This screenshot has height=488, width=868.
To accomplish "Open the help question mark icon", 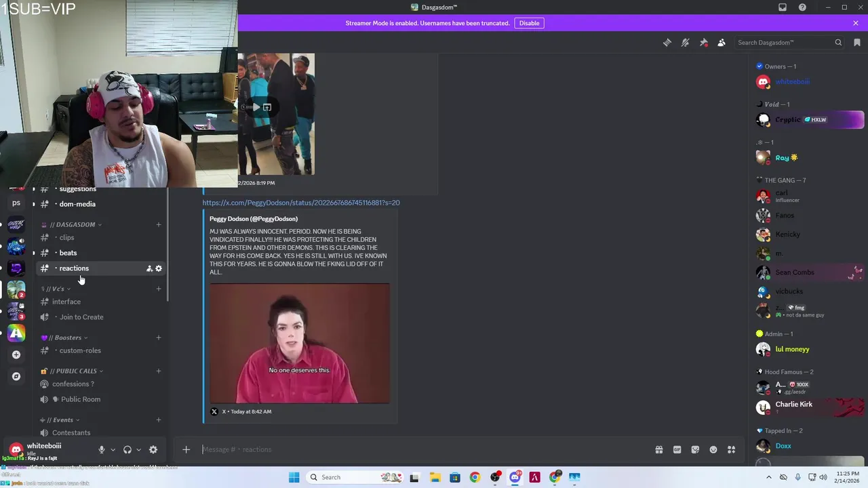I will 803,7.
